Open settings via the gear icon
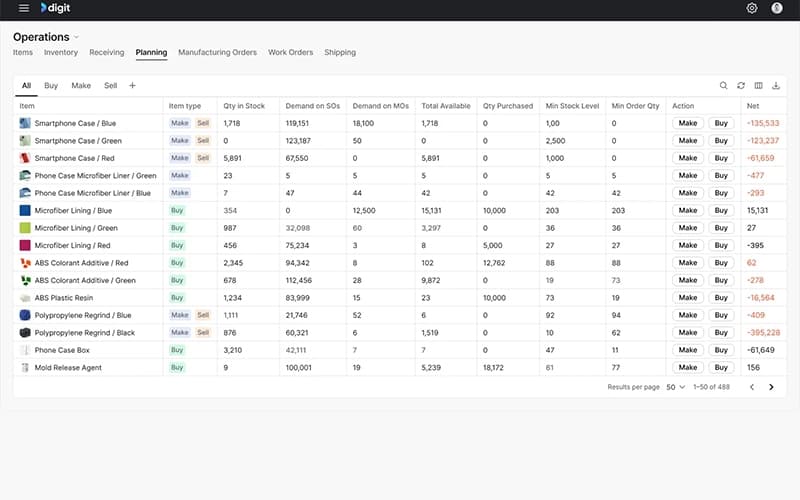 [752, 8]
